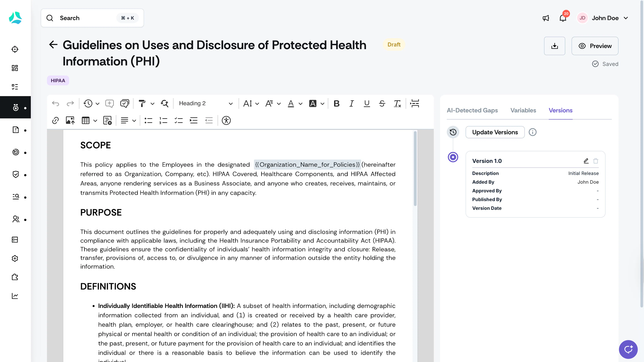Click the Update Versions button
The image size is (644, 362).
(495, 132)
